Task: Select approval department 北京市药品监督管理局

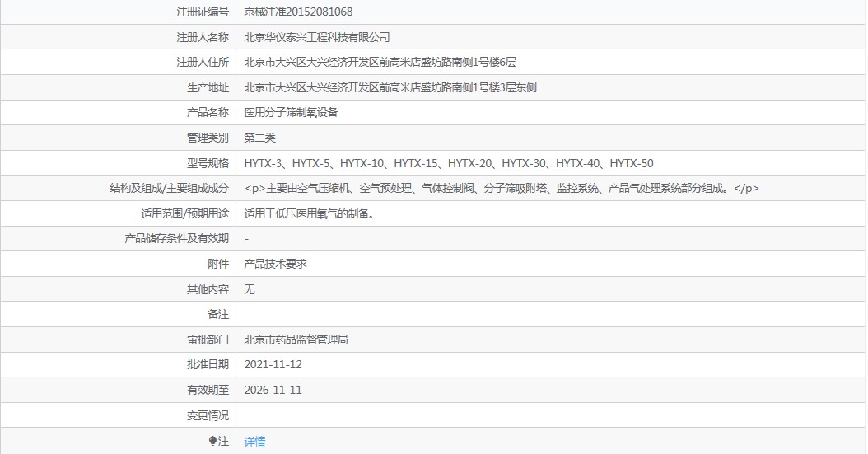Action: pyautogui.click(x=296, y=339)
